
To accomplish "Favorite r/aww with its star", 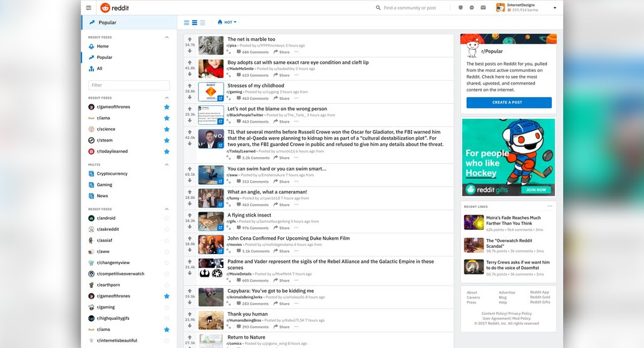I will [167, 252].
